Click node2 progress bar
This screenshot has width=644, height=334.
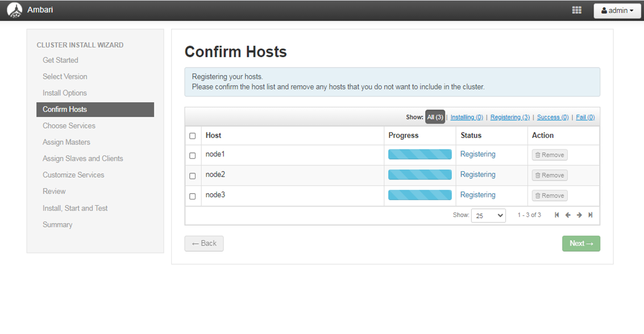pos(419,175)
